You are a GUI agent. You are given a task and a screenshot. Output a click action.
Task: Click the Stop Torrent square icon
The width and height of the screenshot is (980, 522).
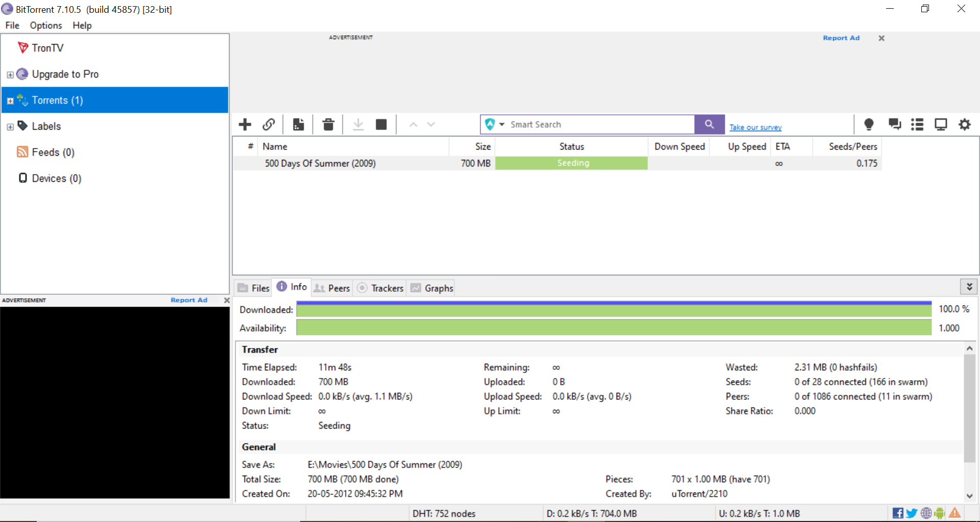[381, 125]
